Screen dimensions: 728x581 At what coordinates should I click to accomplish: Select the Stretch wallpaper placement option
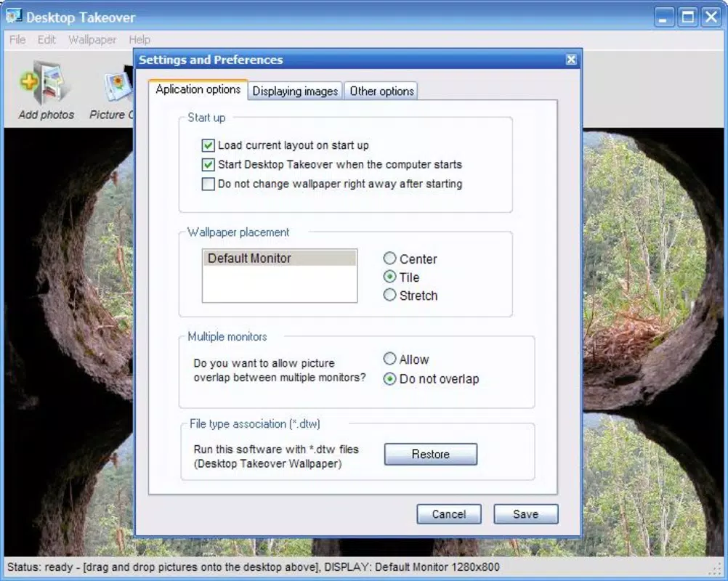coord(389,295)
